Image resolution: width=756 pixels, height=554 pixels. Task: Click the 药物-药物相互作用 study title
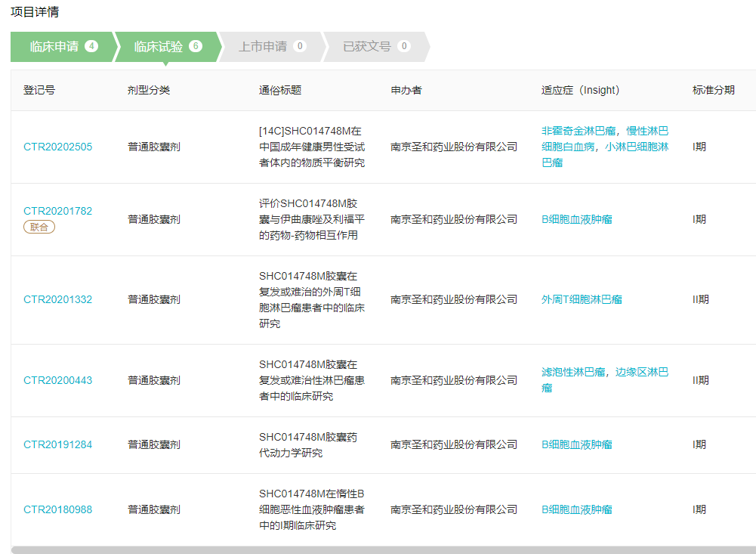312,219
